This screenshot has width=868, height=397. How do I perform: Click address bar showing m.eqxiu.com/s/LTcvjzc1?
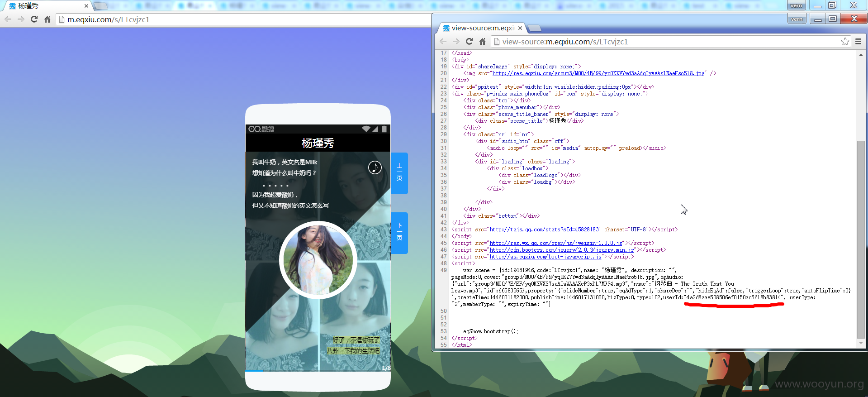[244, 19]
